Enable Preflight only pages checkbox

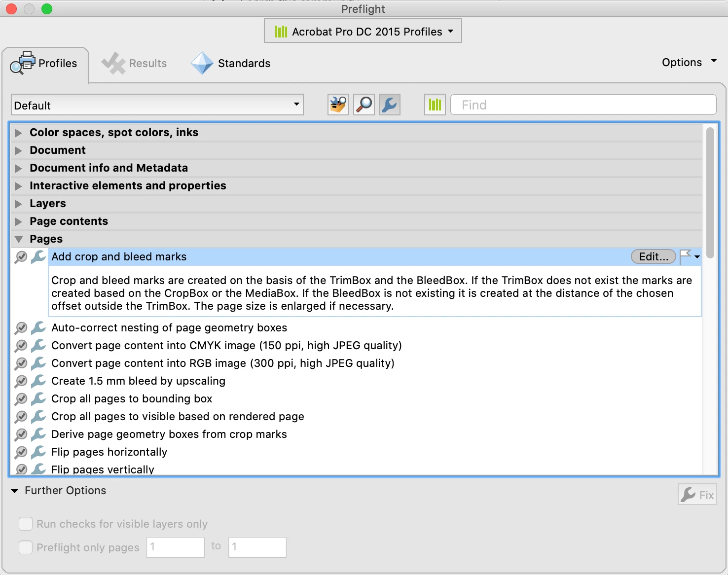pos(26,547)
